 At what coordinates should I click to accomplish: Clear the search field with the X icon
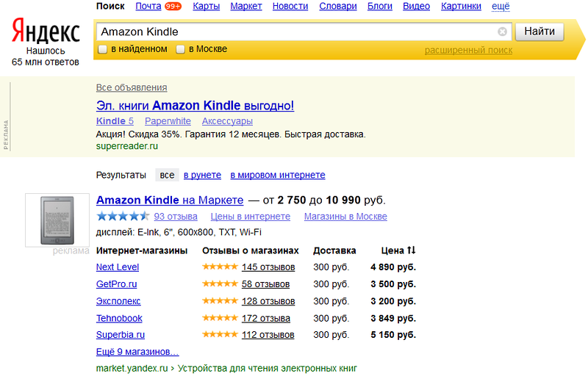click(x=502, y=32)
